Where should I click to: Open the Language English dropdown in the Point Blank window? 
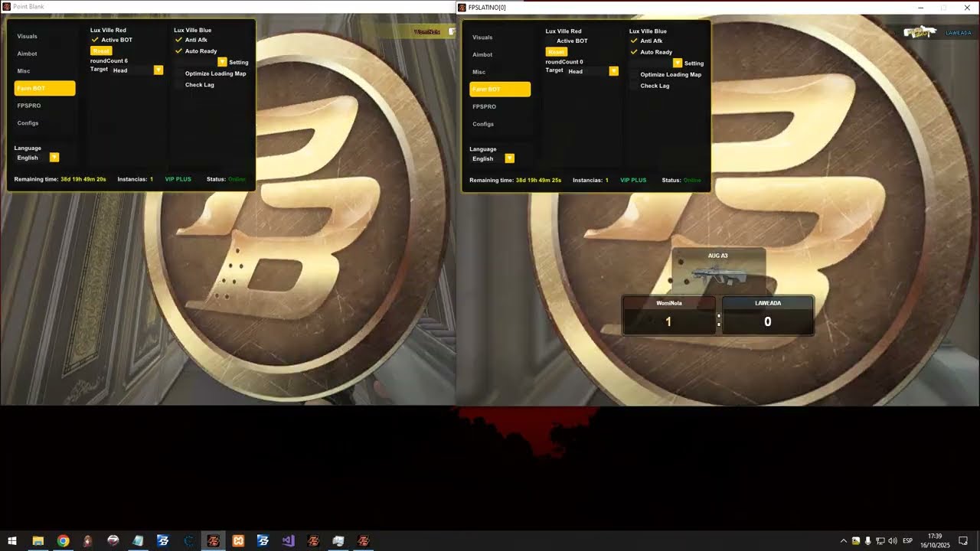pos(54,158)
